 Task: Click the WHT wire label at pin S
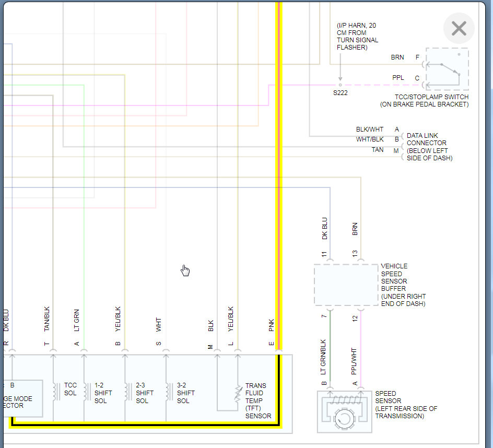(x=158, y=324)
